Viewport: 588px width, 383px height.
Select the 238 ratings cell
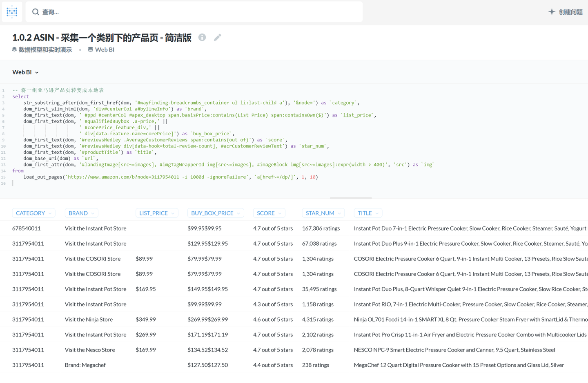pyautogui.click(x=316, y=365)
